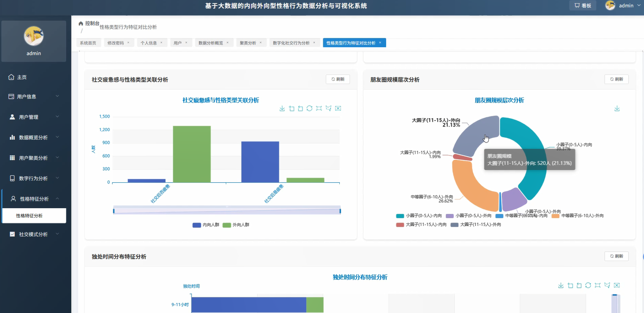644x313 pixels.
Task: Refresh 社交疲惫感与性格类型关联分析 panel
Action: (x=338, y=79)
